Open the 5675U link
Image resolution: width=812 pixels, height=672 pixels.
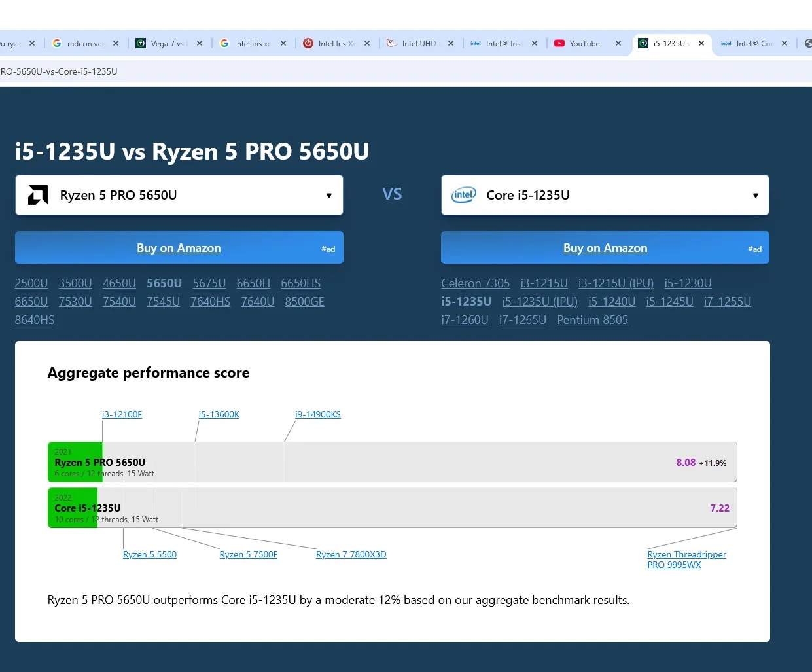tap(209, 283)
